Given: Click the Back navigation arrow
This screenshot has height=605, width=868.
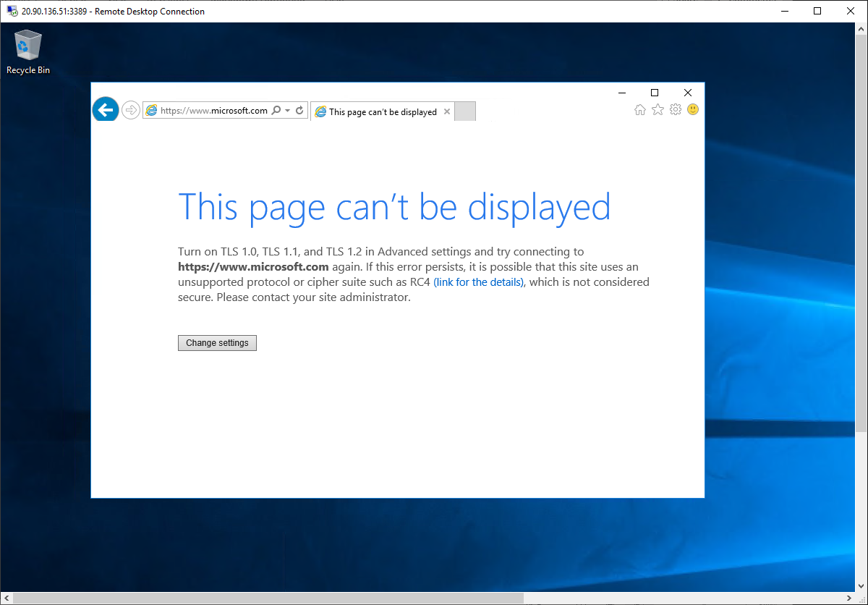Looking at the screenshot, I should 105,109.
